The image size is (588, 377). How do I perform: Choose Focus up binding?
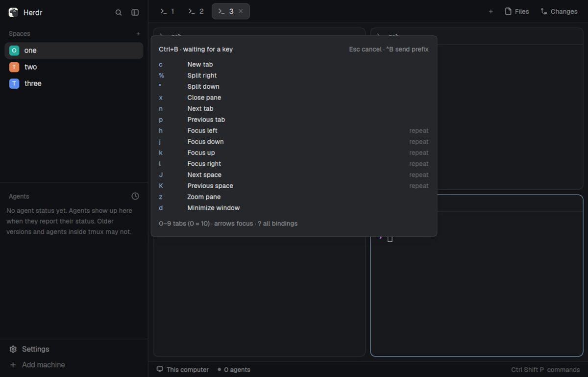(294, 152)
